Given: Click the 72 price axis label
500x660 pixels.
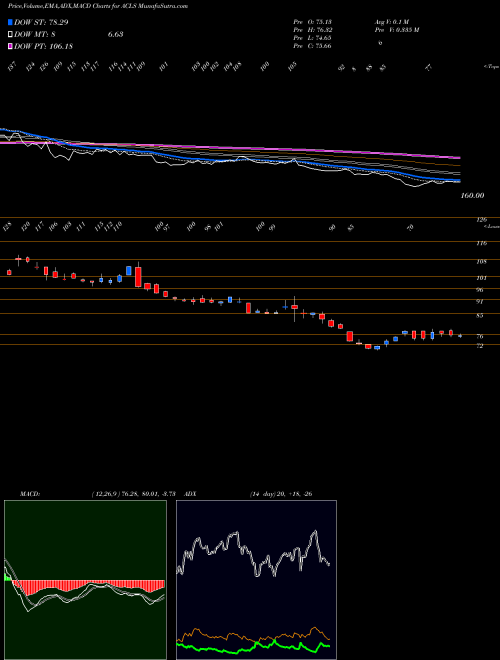Looking at the screenshot, I should tap(480, 346).
